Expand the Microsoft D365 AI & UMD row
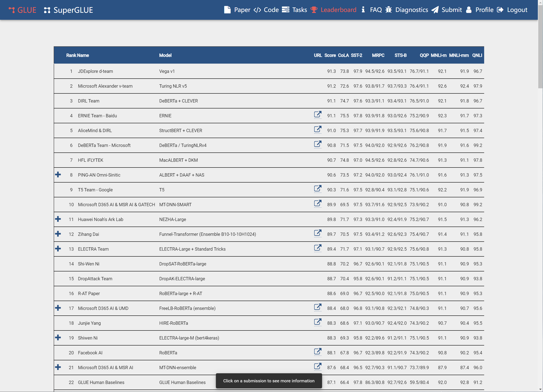Viewport: 543px width, 392px height. [58, 308]
